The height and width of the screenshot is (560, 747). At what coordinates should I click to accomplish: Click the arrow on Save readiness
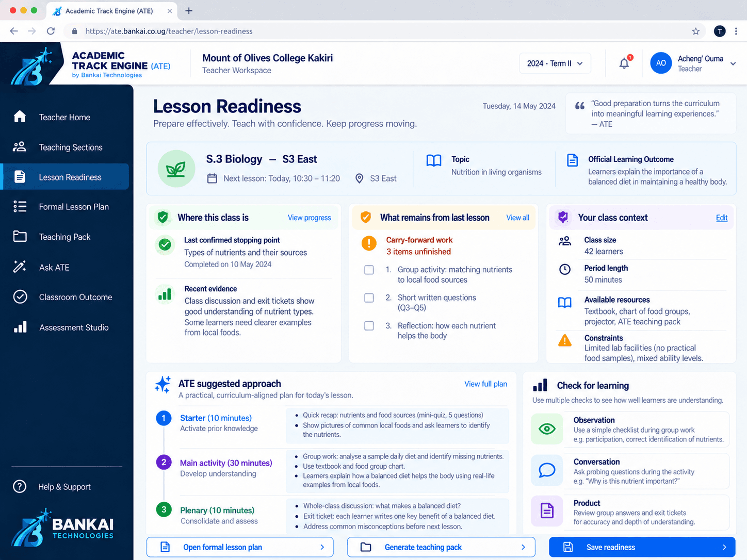point(724,547)
